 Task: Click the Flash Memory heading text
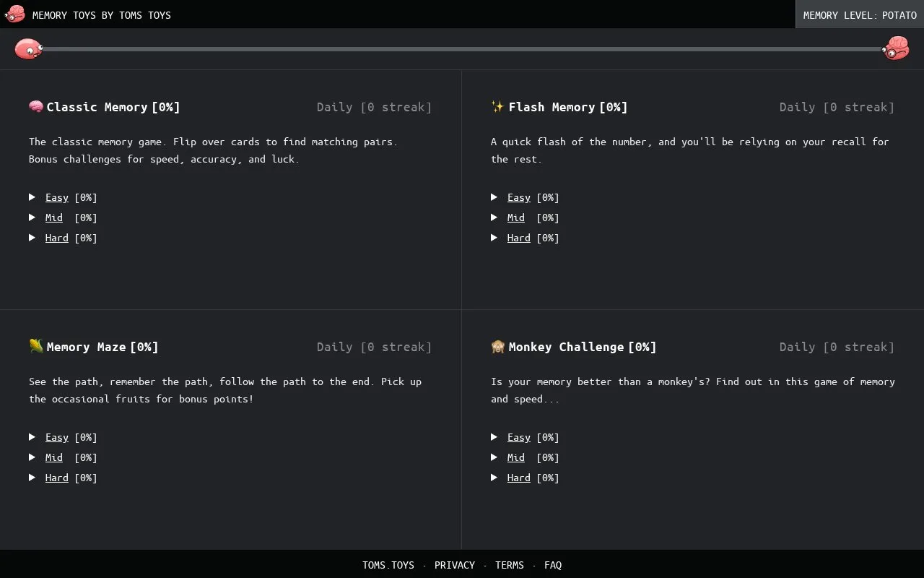pos(552,107)
